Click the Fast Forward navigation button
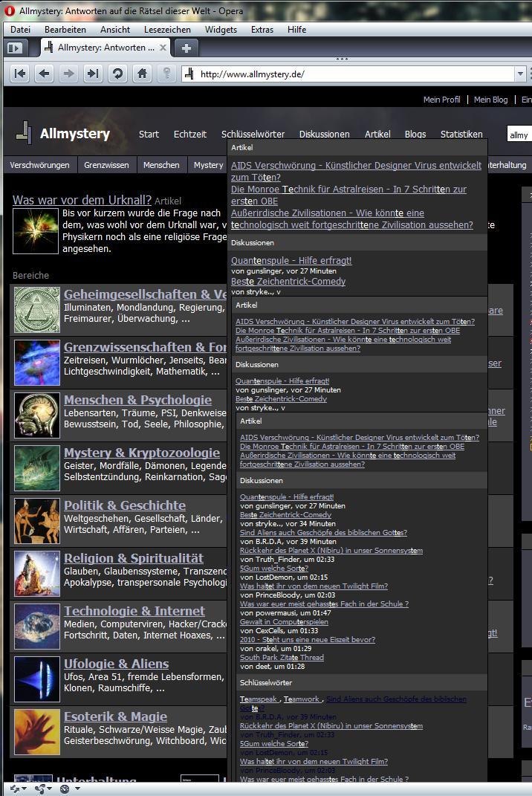The width and height of the screenshot is (532, 796). coord(92,74)
